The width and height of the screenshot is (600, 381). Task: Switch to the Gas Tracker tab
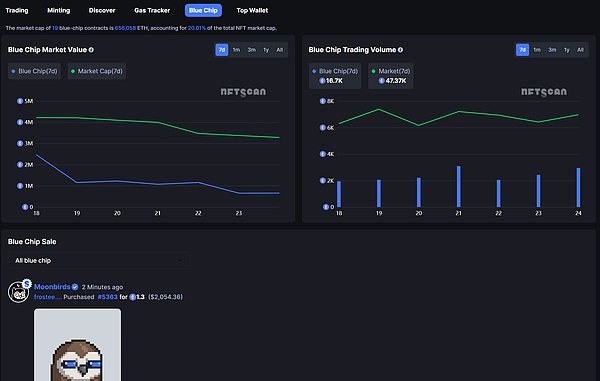point(152,10)
